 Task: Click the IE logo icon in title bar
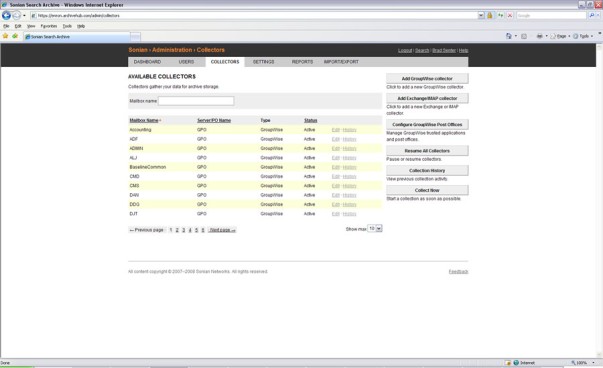[4, 5]
